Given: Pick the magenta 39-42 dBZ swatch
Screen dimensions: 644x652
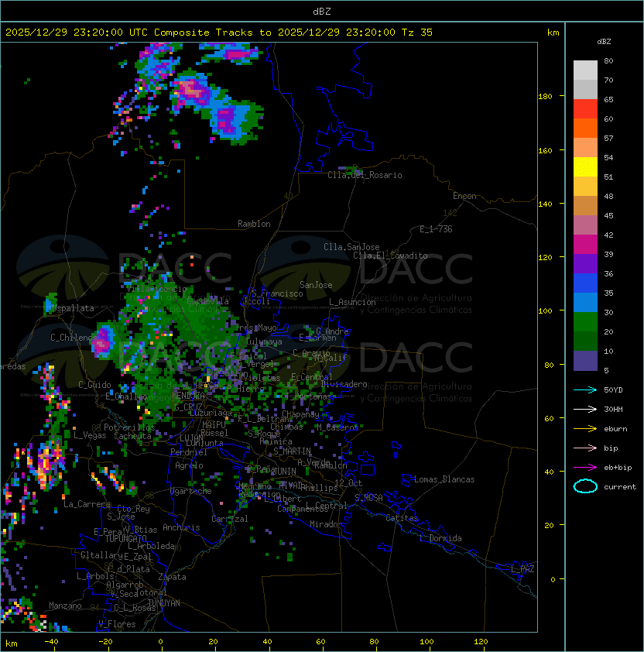Looking at the screenshot, I should [585, 245].
